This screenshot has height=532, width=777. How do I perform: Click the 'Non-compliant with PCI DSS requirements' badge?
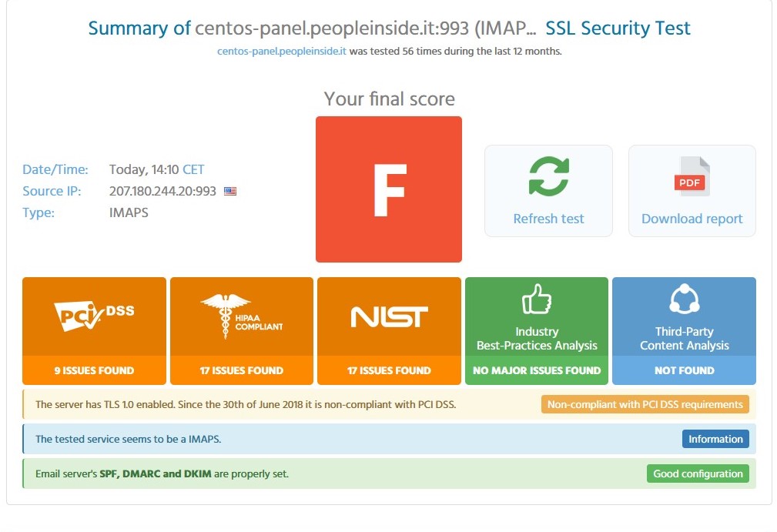tap(645, 404)
